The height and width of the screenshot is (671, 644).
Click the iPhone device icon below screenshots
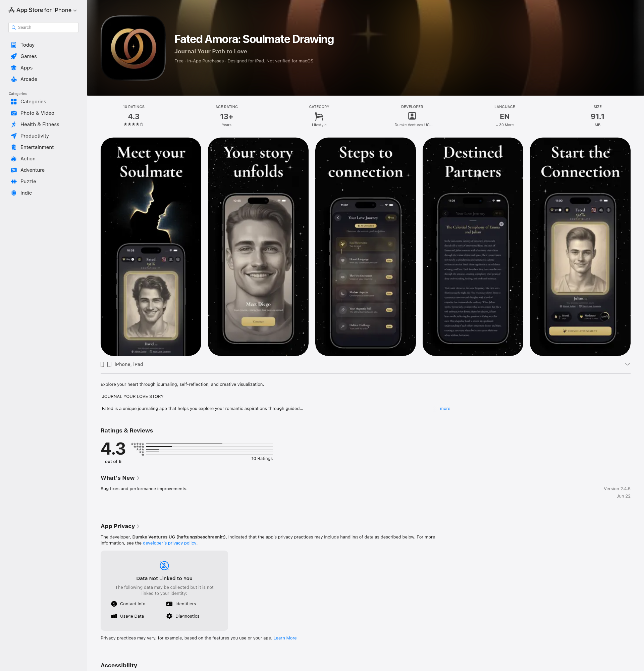pos(102,364)
